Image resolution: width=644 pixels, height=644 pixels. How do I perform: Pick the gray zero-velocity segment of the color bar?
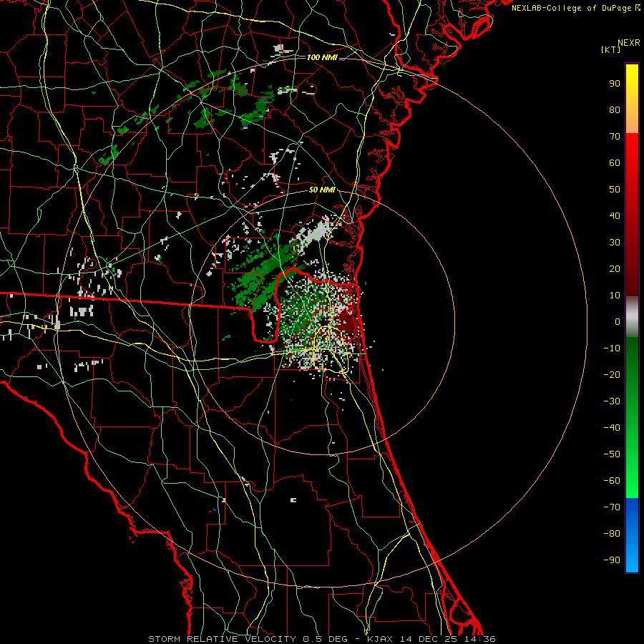tap(632, 317)
